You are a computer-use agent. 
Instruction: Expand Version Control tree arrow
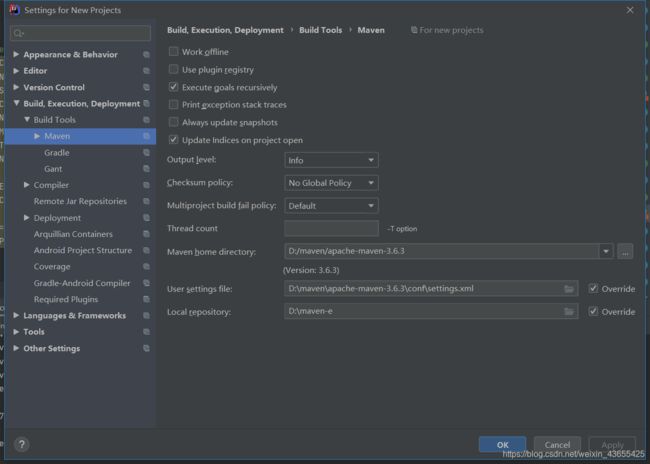click(16, 87)
